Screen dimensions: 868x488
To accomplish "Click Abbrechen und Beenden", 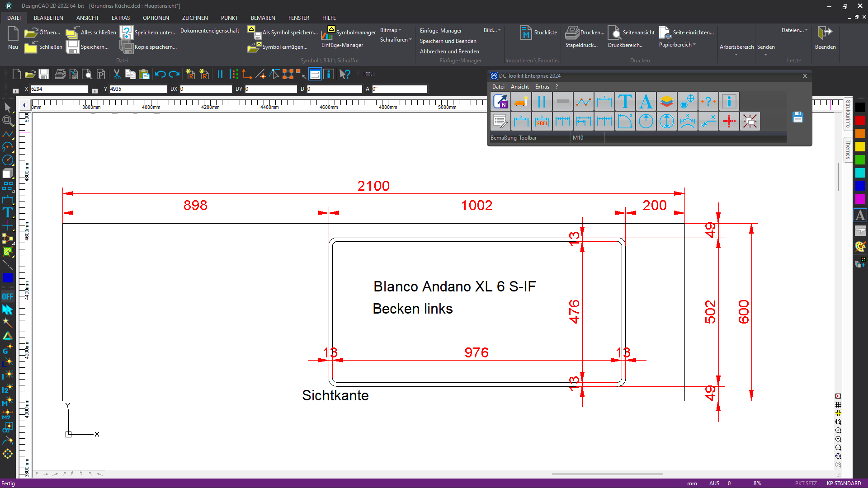I will [449, 52].
